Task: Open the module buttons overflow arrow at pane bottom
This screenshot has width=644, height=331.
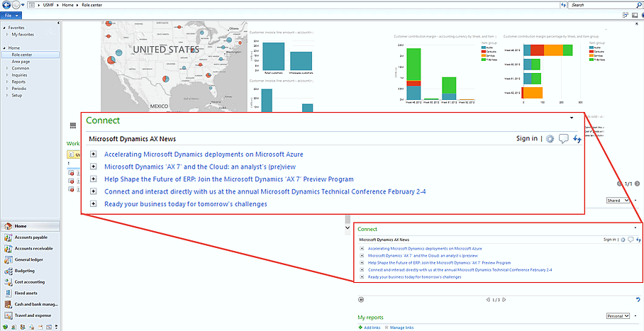Action: click(57, 327)
